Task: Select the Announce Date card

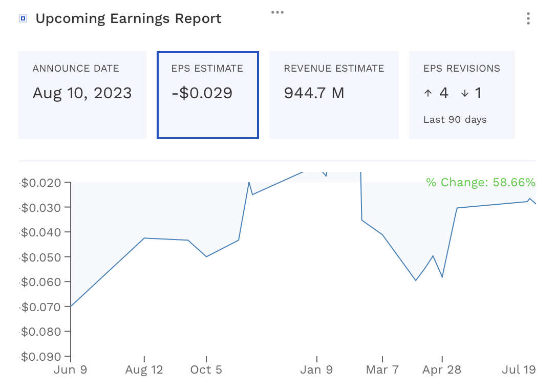Action: coord(82,94)
